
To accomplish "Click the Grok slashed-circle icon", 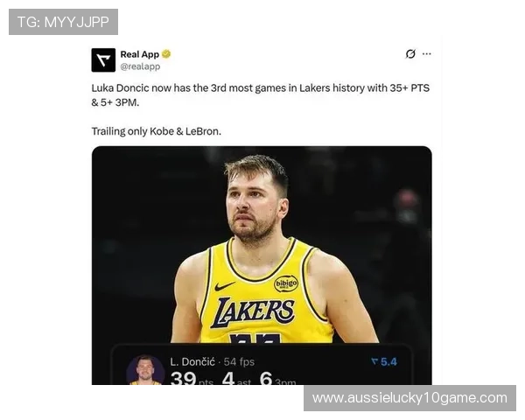I will (x=410, y=53).
